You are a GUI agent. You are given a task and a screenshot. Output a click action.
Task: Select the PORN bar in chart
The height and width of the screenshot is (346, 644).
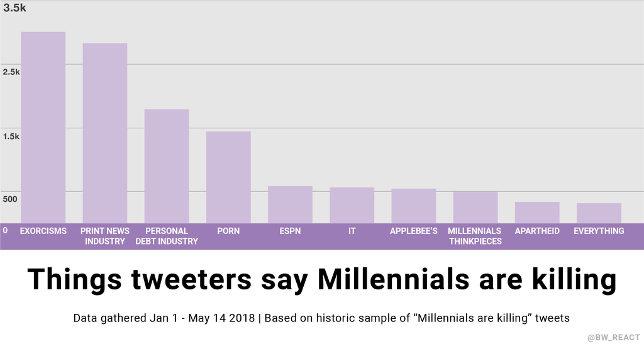point(228,177)
